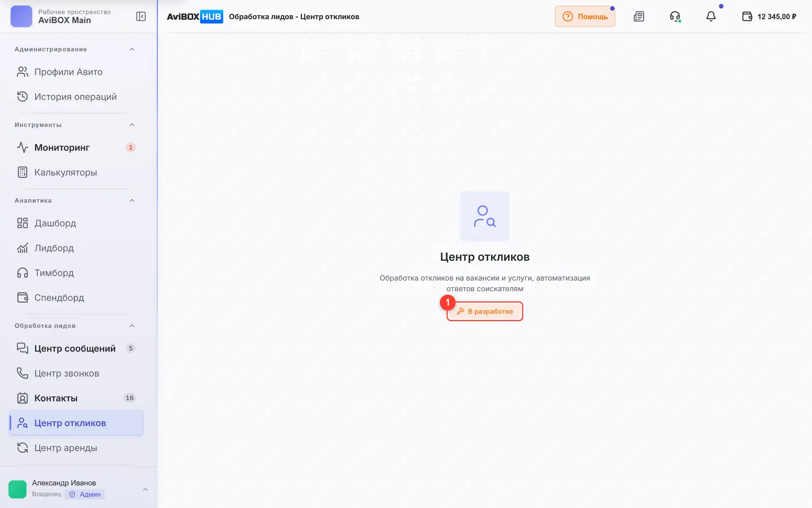Collapse the Аналитика section
812x508 pixels.
pyautogui.click(x=132, y=200)
